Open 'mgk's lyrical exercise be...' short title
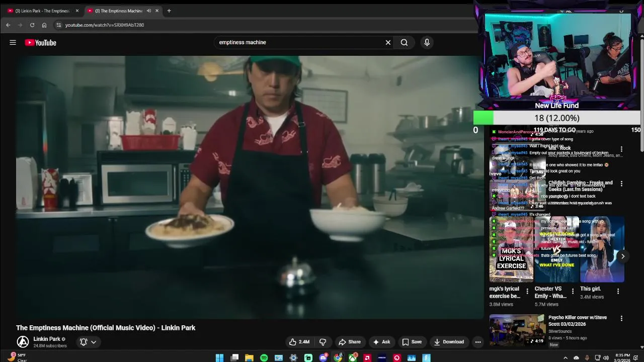644x362 pixels. point(505,293)
